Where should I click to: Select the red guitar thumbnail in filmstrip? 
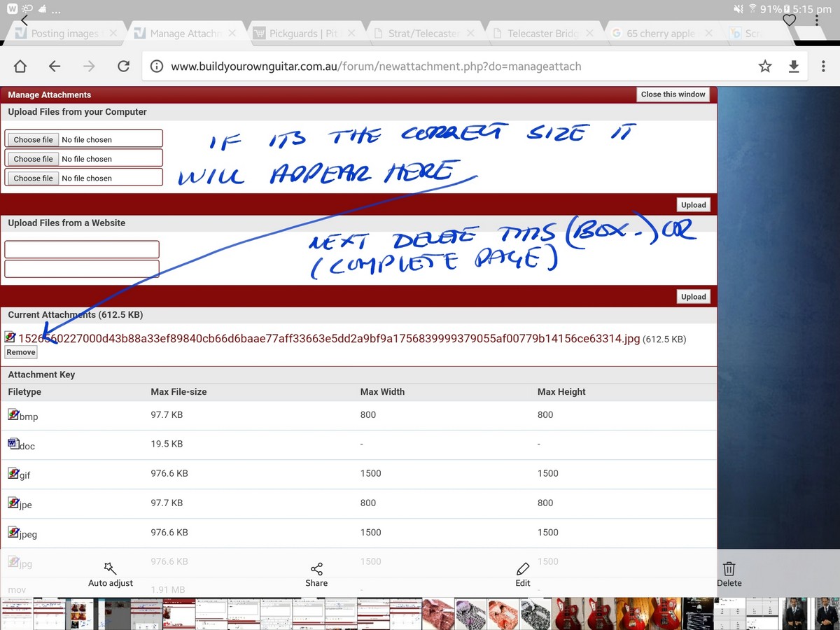pos(568,614)
